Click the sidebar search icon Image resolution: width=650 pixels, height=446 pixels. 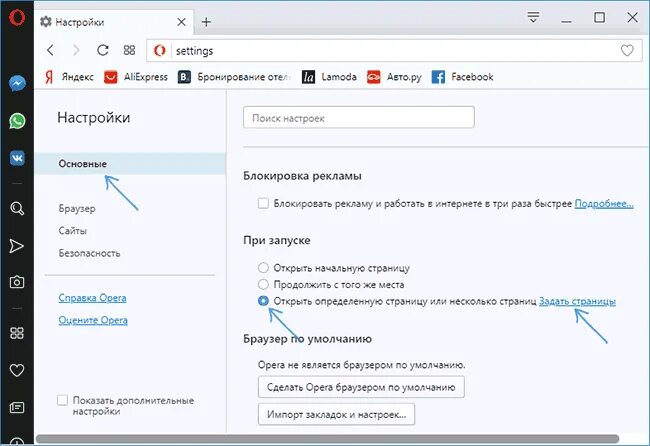click(x=17, y=208)
